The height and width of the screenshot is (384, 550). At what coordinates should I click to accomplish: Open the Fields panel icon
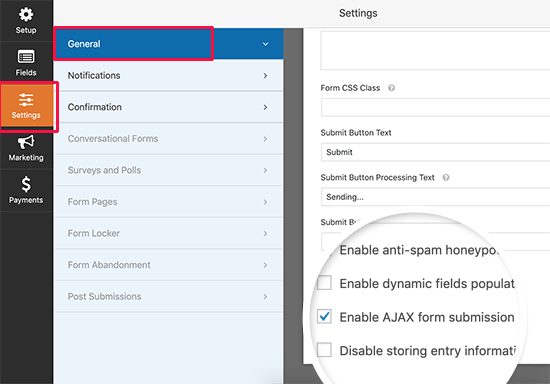[26, 56]
